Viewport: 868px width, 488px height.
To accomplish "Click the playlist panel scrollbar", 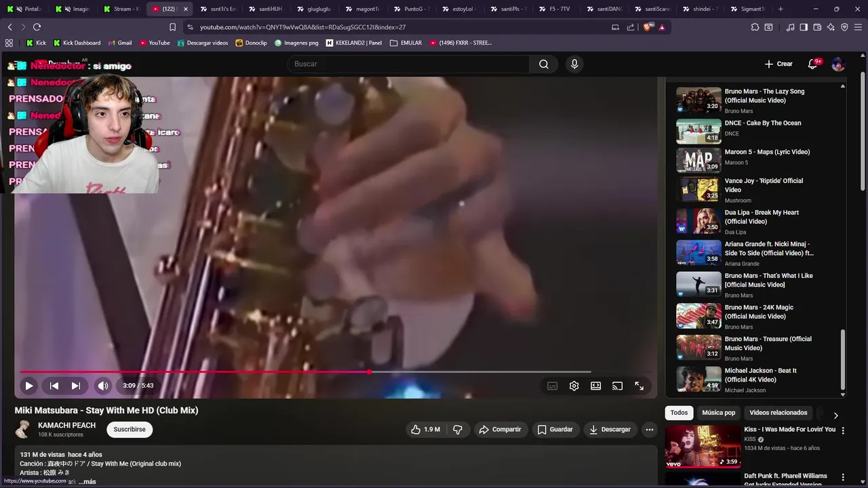I will click(x=843, y=360).
